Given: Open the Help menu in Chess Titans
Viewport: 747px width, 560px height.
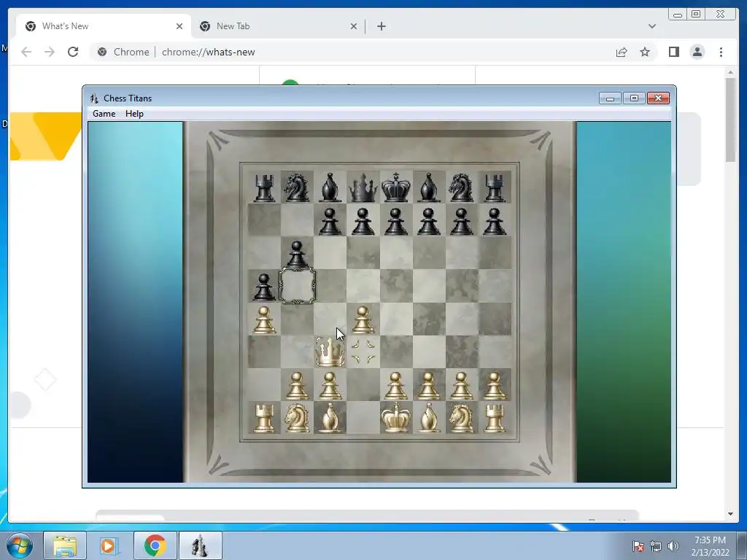Looking at the screenshot, I should [x=134, y=114].
